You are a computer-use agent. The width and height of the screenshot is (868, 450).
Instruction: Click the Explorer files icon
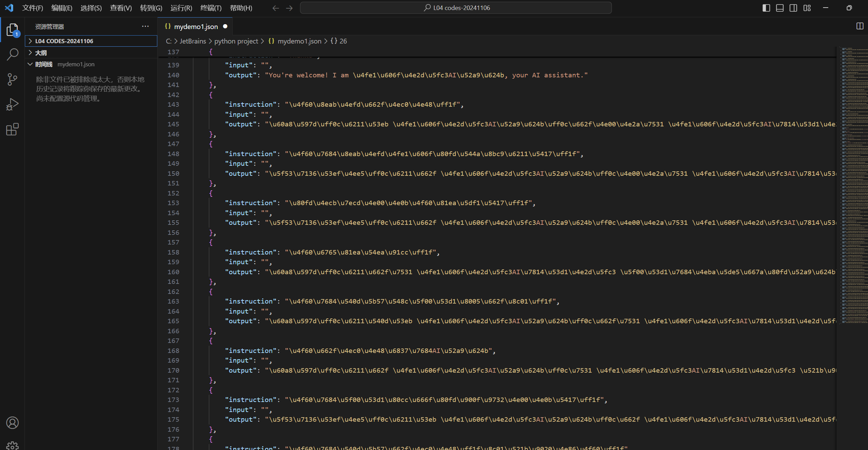point(12,30)
